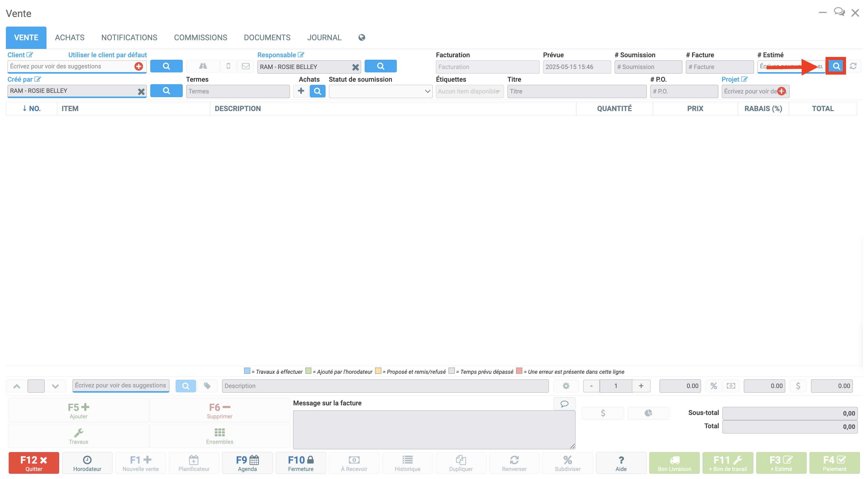Add a purchase with the Achats plus
The width and height of the screenshot is (868, 479).
click(301, 91)
